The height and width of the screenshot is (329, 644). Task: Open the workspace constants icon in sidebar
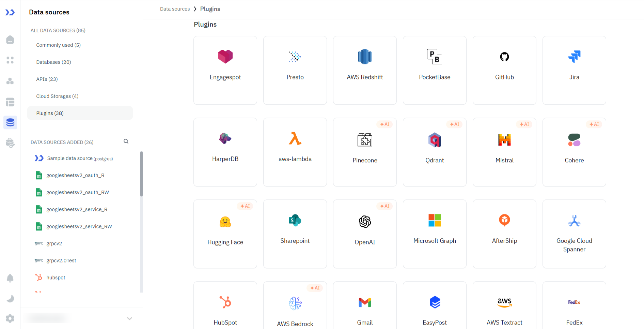click(10, 143)
